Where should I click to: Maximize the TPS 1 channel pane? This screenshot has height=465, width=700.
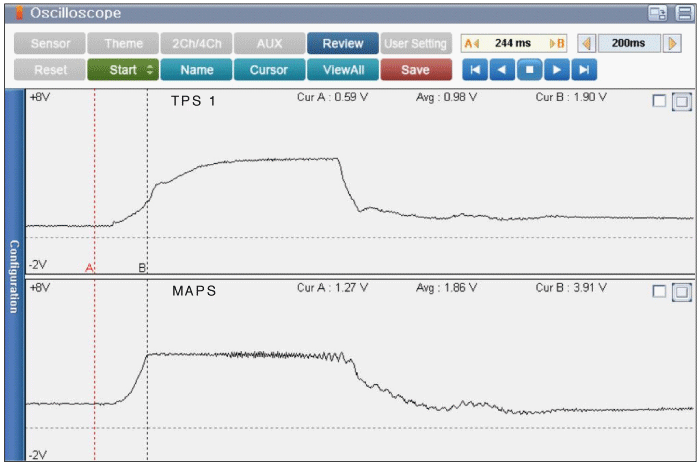(682, 101)
